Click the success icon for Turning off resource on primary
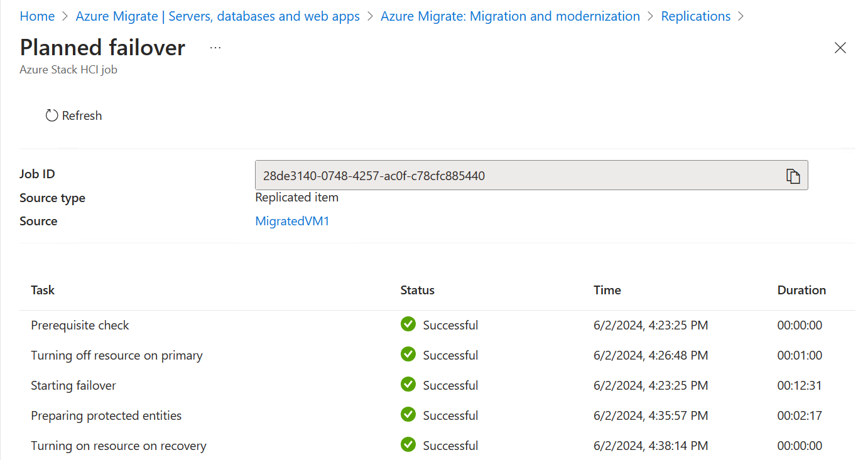 (x=408, y=355)
